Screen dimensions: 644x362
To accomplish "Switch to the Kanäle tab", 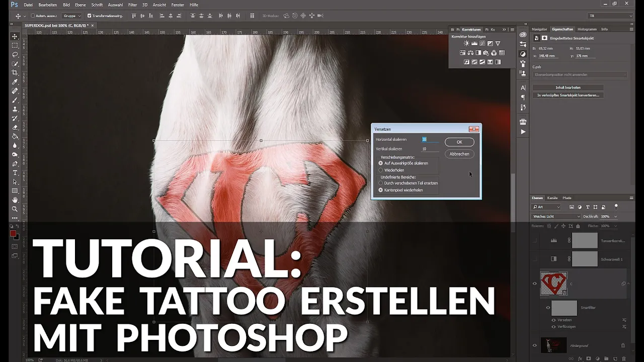I will point(552,198).
